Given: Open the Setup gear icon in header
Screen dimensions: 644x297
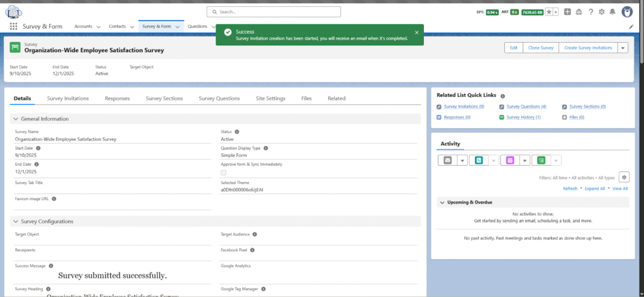Looking at the screenshot, I should click(601, 12).
